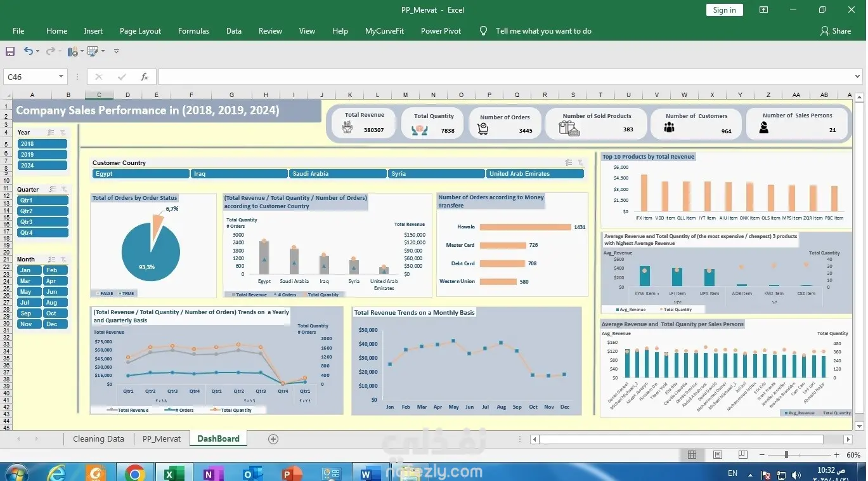The width and height of the screenshot is (868, 481).
Task: Click the formula bar Enter checkmark icon
Action: coord(122,77)
